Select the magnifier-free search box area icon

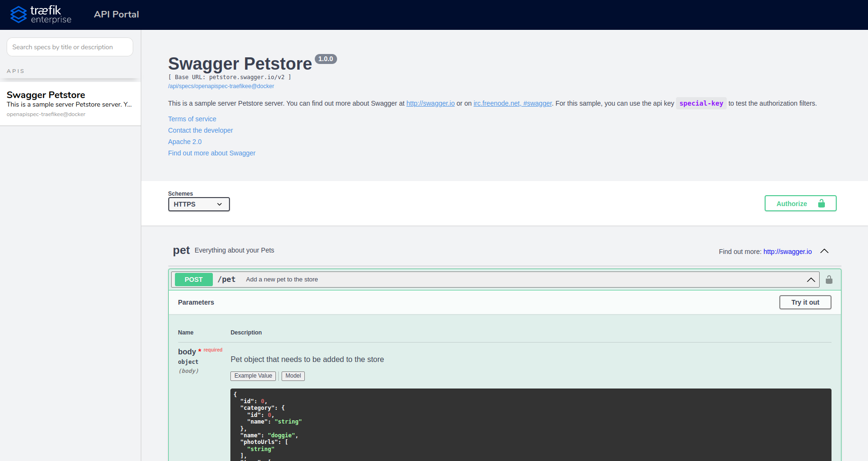(69, 47)
